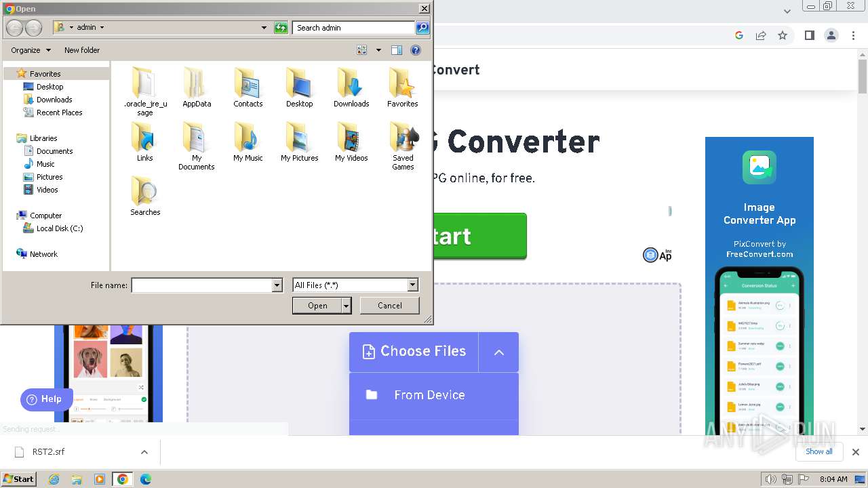868x488 pixels.
Task: Click the Choose Files button
Action: click(414, 352)
